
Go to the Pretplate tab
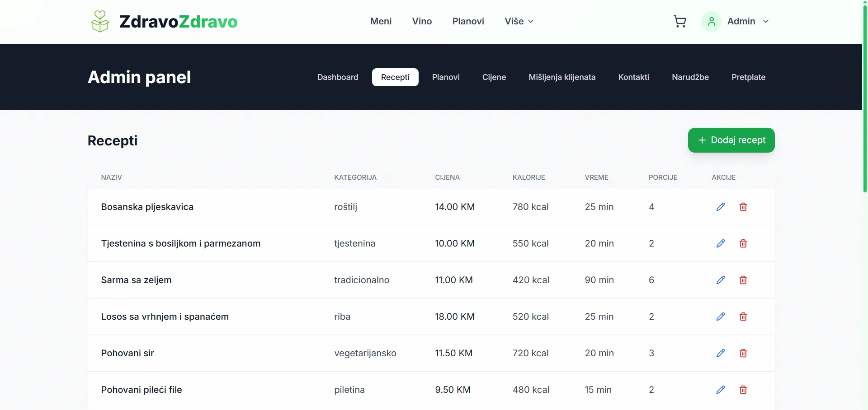[x=749, y=77]
